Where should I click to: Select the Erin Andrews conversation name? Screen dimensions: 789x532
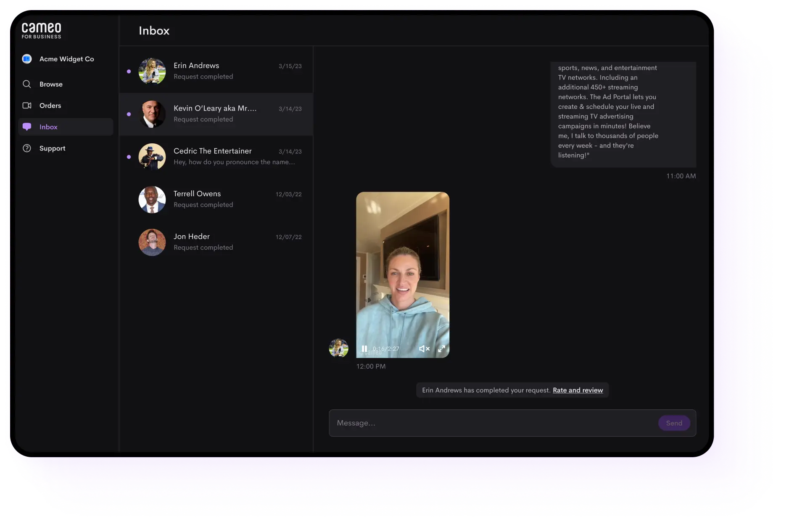pos(196,66)
